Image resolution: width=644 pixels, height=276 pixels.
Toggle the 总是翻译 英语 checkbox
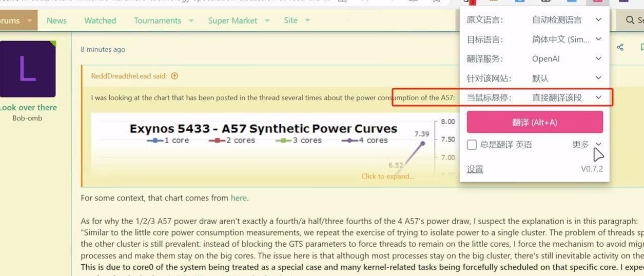pos(472,145)
